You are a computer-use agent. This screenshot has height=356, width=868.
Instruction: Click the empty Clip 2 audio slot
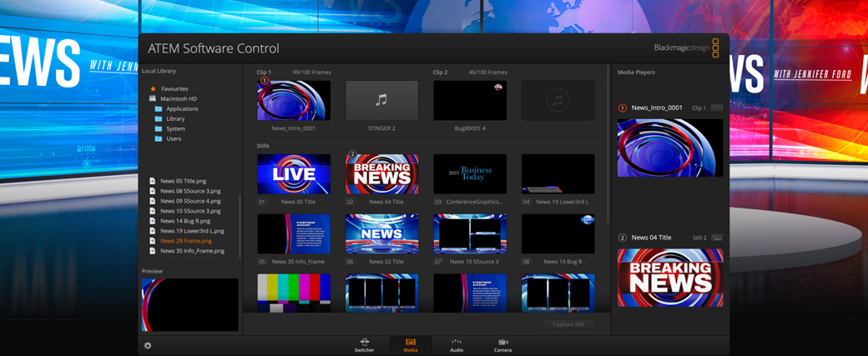coord(558,101)
